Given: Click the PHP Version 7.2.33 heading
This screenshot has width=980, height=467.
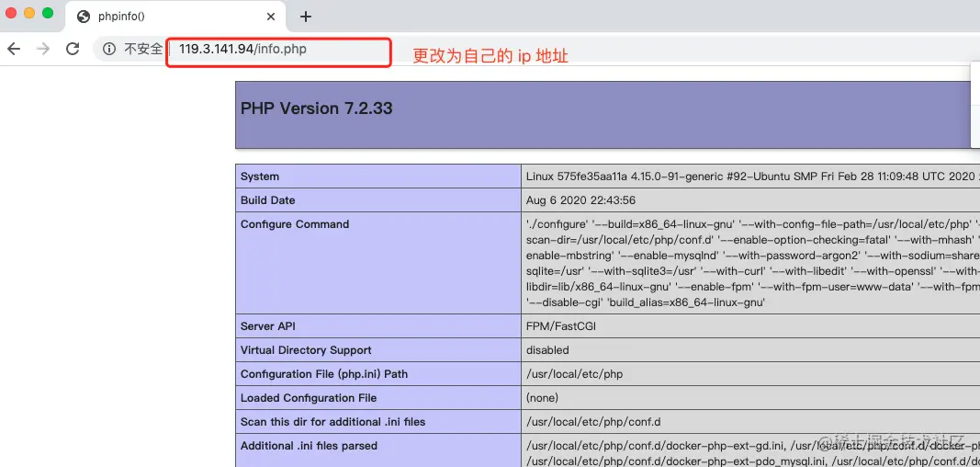Looking at the screenshot, I should (316, 108).
